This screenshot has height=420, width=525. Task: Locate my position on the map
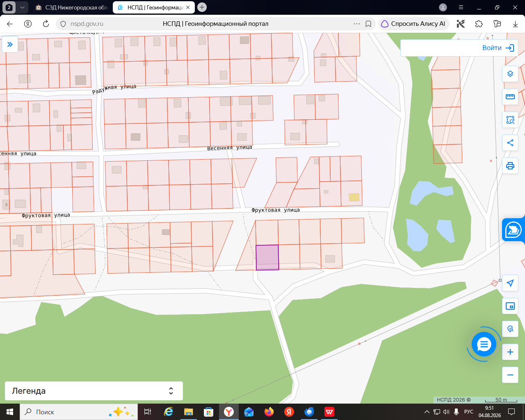click(510, 283)
